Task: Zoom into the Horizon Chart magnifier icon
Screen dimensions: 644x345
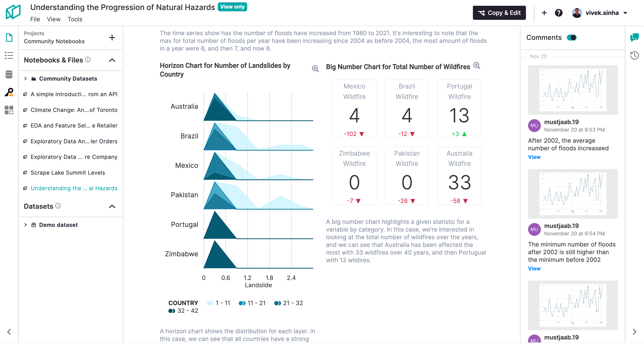Action: [x=315, y=68]
